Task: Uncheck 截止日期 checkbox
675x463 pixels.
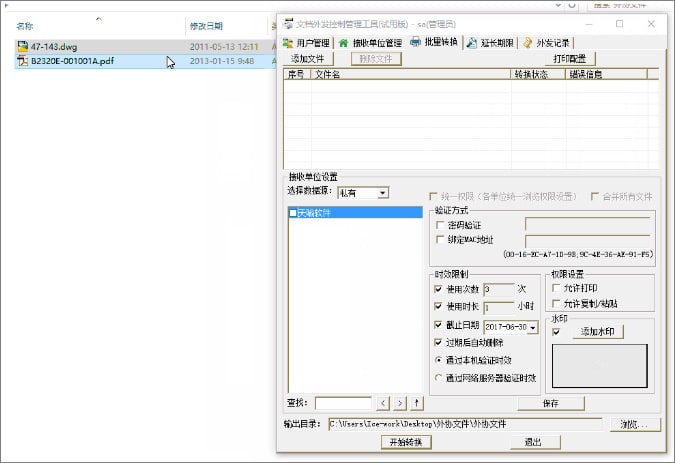Action: 438,325
